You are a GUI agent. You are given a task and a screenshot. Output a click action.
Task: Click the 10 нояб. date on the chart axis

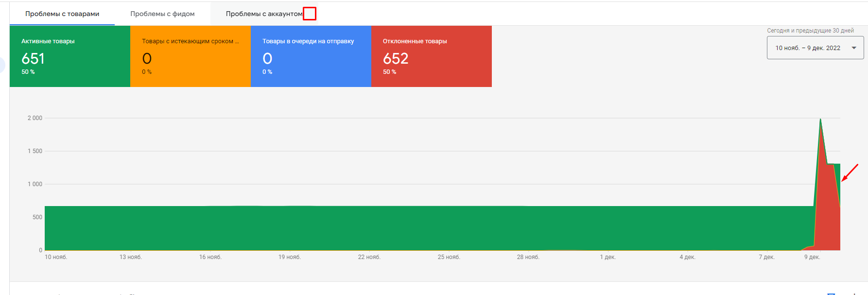[x=56, y=257]
